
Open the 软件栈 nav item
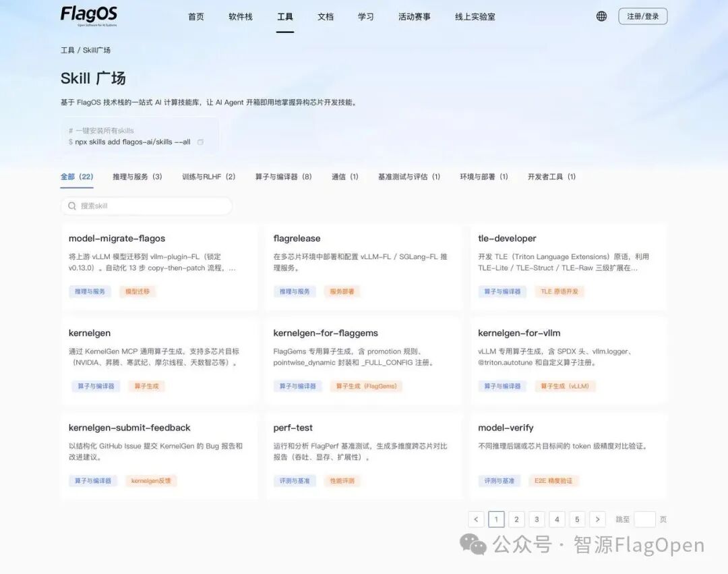[241, 17]
